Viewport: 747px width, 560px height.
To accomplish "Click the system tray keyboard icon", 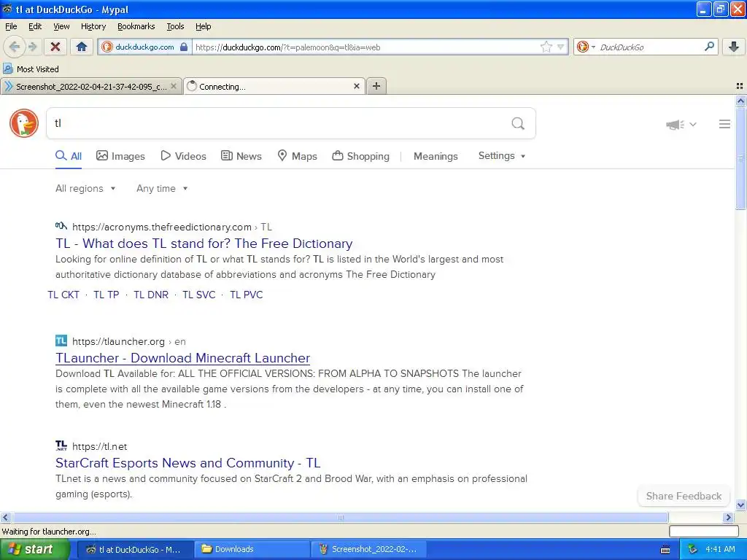I will click(x=665, y=550).
